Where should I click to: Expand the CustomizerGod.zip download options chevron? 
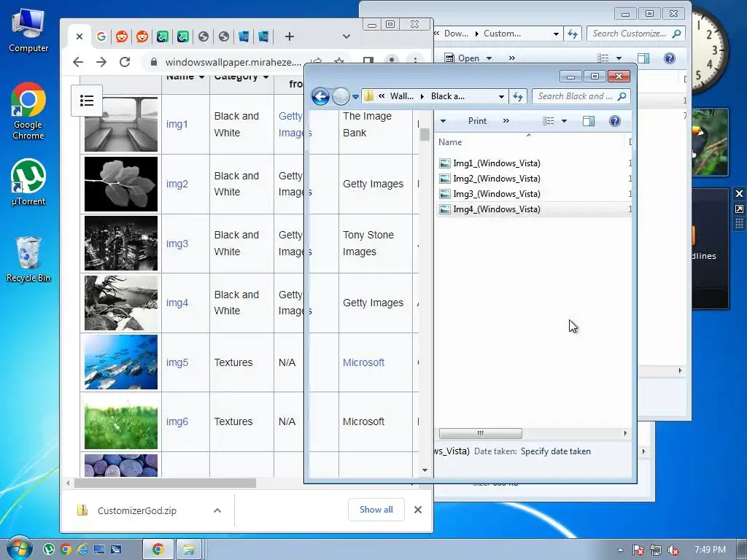click(x=217, y=510)
